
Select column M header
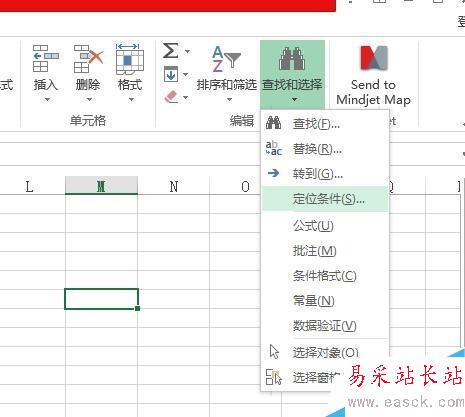tap(101, 186)
